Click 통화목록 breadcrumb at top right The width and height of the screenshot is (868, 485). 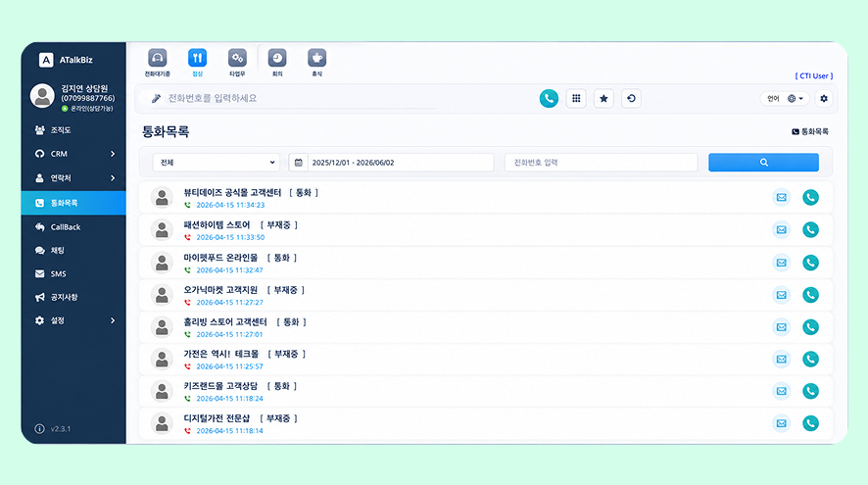[x=810, y=131]
